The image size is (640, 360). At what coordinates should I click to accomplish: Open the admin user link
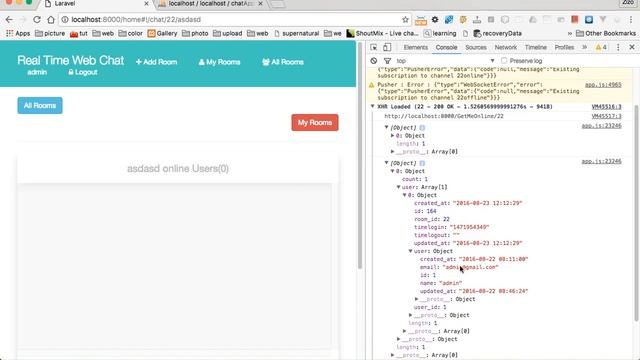pyautogui.click(x=37, y=72)
